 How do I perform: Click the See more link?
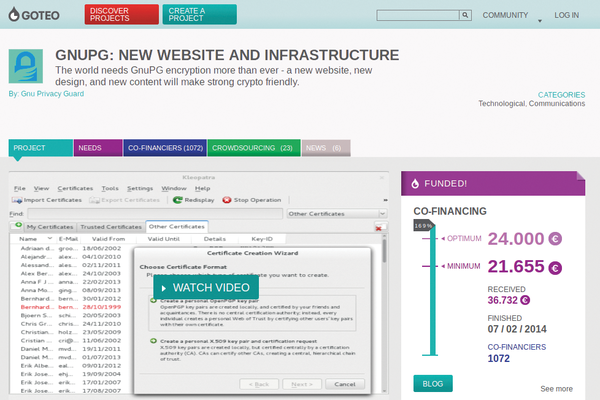coord(556,389)
